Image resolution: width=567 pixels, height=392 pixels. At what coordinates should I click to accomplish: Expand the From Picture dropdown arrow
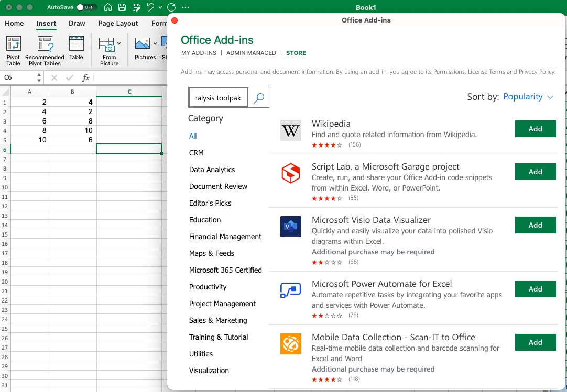[119, 44]
